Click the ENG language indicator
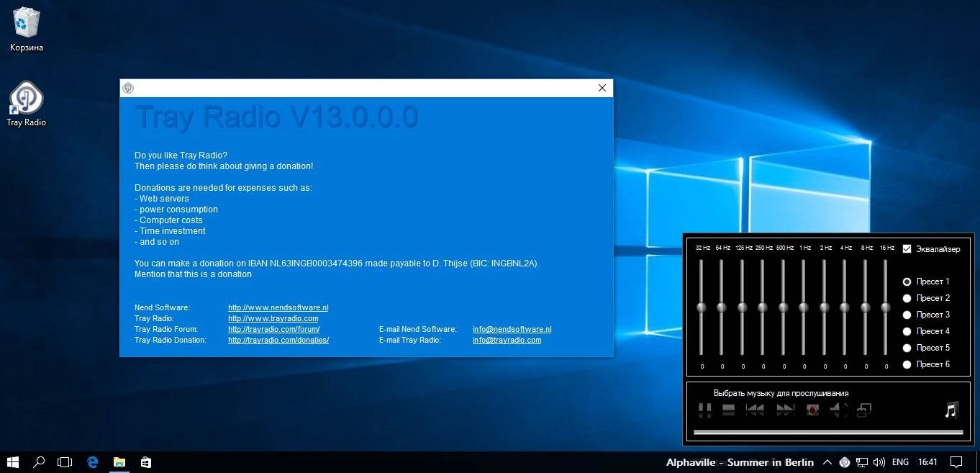980x473 pixels. coord(900,462)
